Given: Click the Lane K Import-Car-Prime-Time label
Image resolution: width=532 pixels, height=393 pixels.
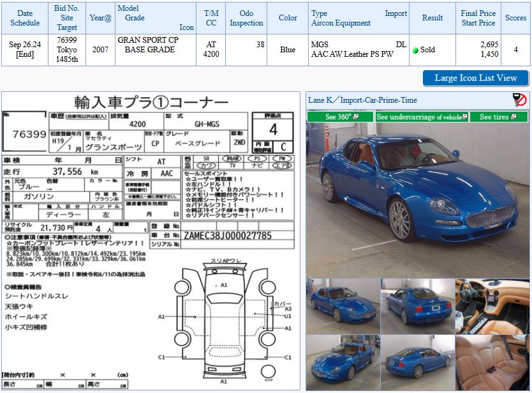Looking at the screenshot, I should click(362, 100).
